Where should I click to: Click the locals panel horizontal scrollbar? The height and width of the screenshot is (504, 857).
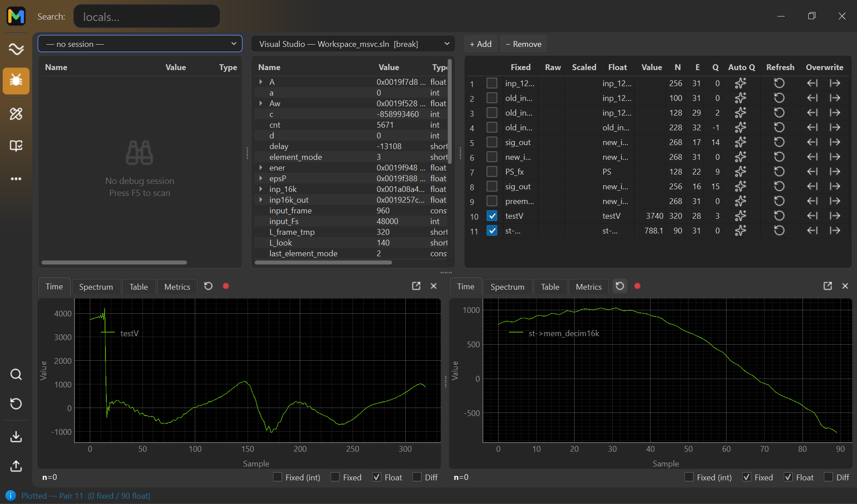323,262
